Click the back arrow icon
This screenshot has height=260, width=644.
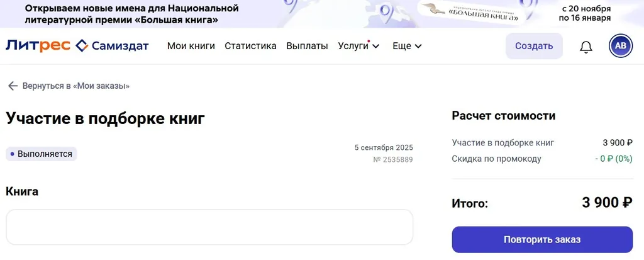pos(13,86)
